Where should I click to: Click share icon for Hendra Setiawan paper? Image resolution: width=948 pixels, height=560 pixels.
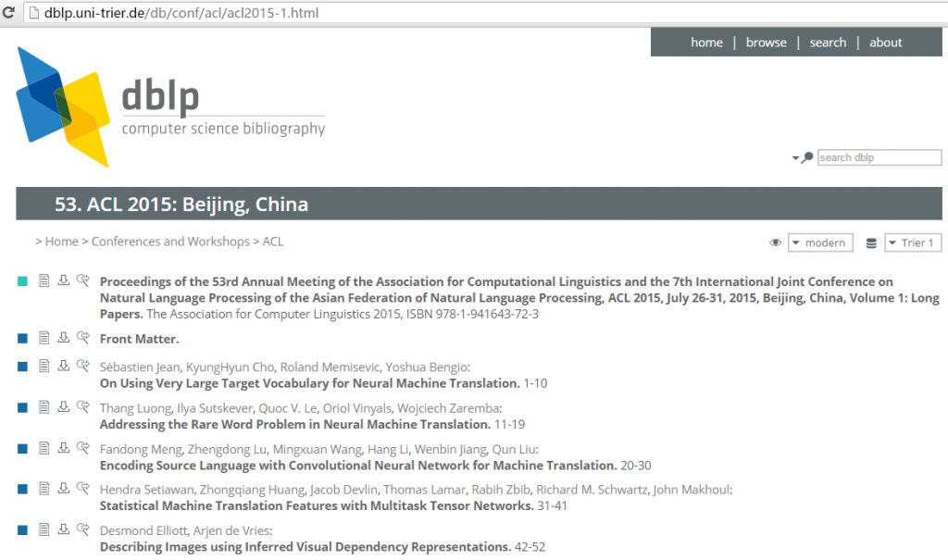[x=82, y=488]
